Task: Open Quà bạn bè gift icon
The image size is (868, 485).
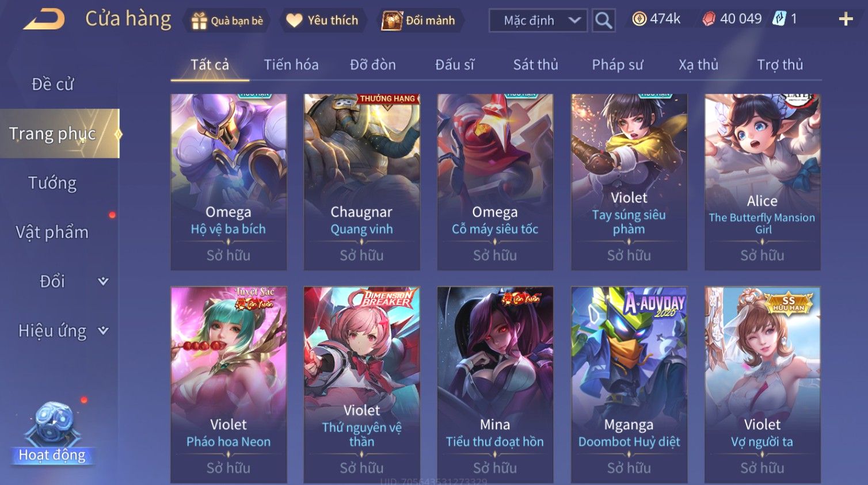Action: tap(199, 21)
